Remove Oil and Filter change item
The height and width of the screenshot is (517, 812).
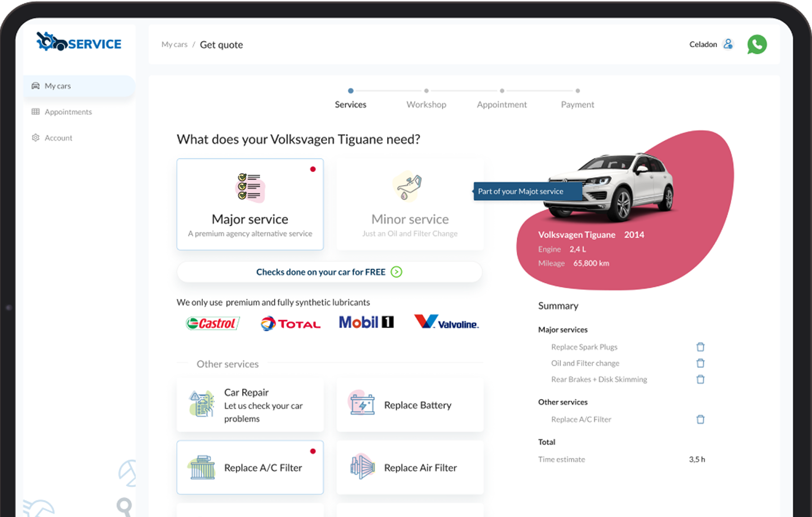tap(700, 363)
